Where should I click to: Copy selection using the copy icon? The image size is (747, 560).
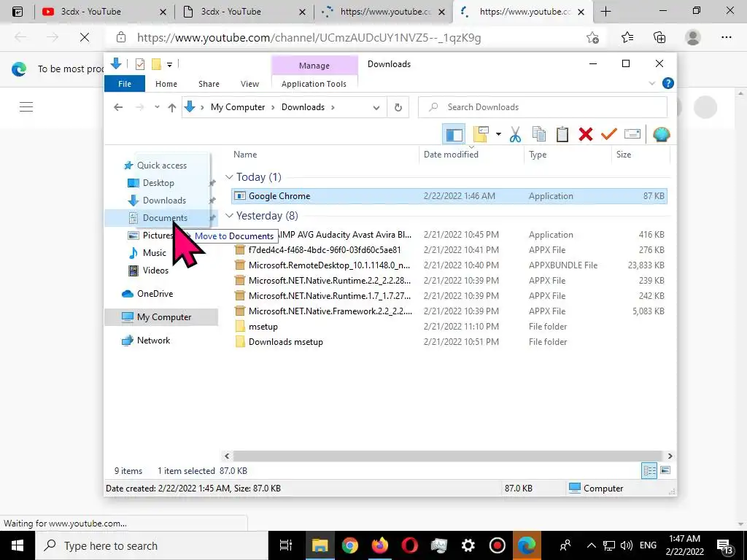click(x=539, y=135)
